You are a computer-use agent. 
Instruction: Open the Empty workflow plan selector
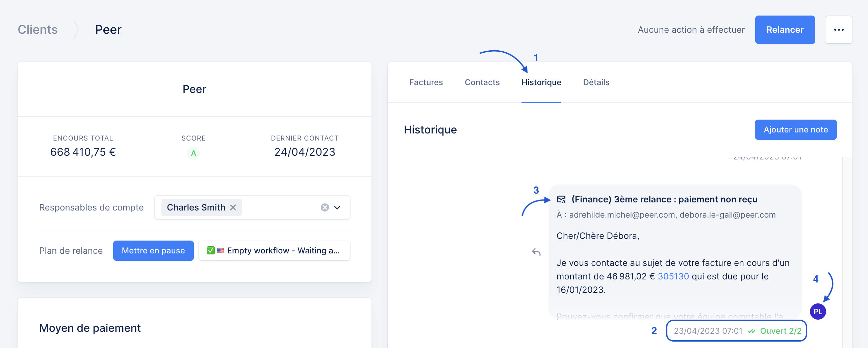tap(274, 251)
